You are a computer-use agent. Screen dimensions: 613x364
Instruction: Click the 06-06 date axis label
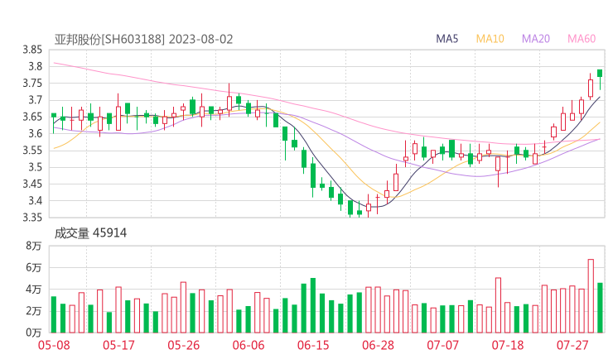coord(249,345)
